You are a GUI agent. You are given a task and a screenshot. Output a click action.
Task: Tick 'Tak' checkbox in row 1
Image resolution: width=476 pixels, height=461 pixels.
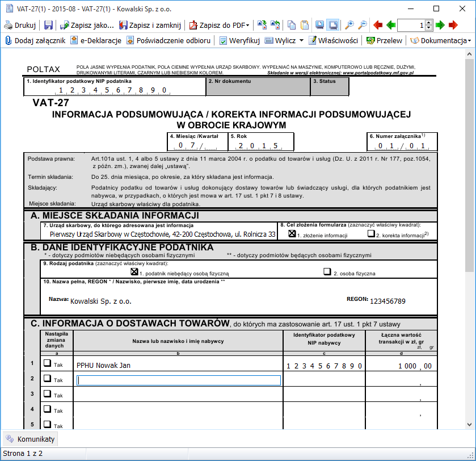tap(48, 363)
